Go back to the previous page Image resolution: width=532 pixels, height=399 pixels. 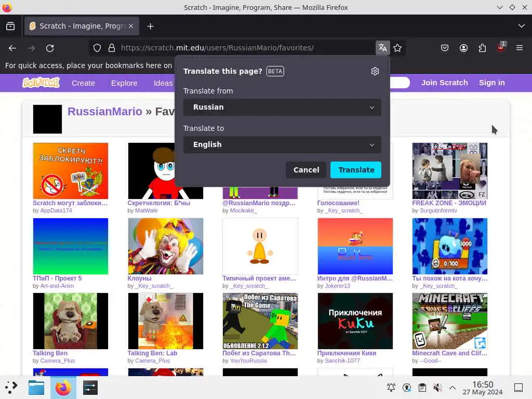pyautogui.click(x=12, y=48)
